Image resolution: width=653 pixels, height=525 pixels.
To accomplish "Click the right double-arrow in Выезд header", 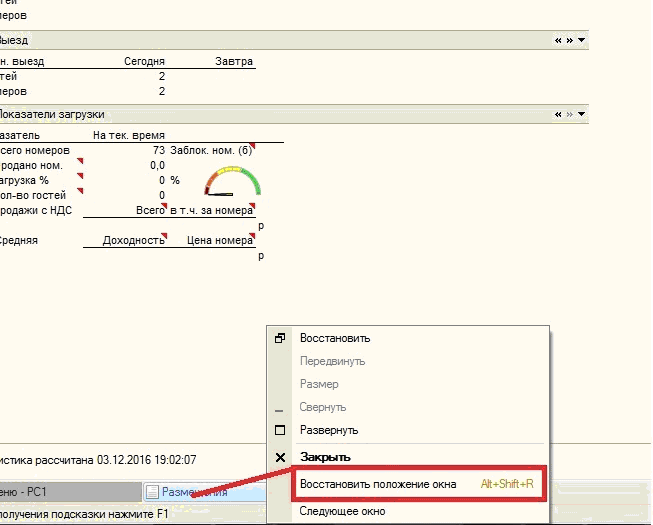I will 569,40.
